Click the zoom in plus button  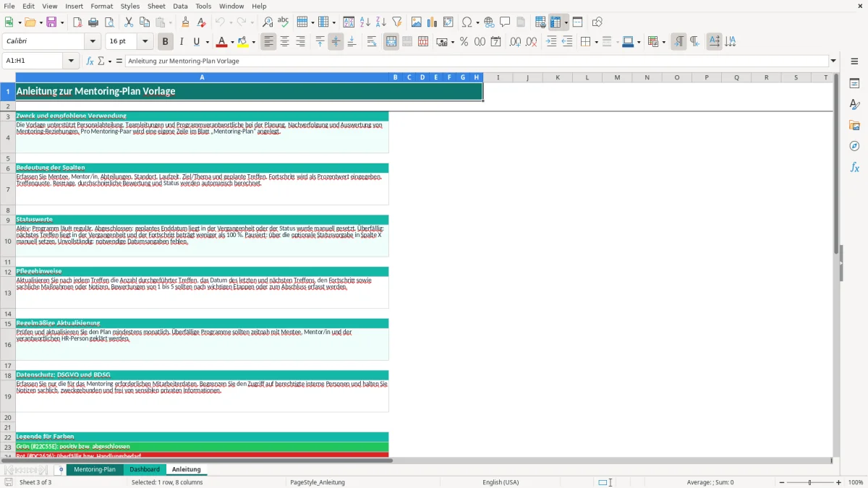[x=839, y=482]
